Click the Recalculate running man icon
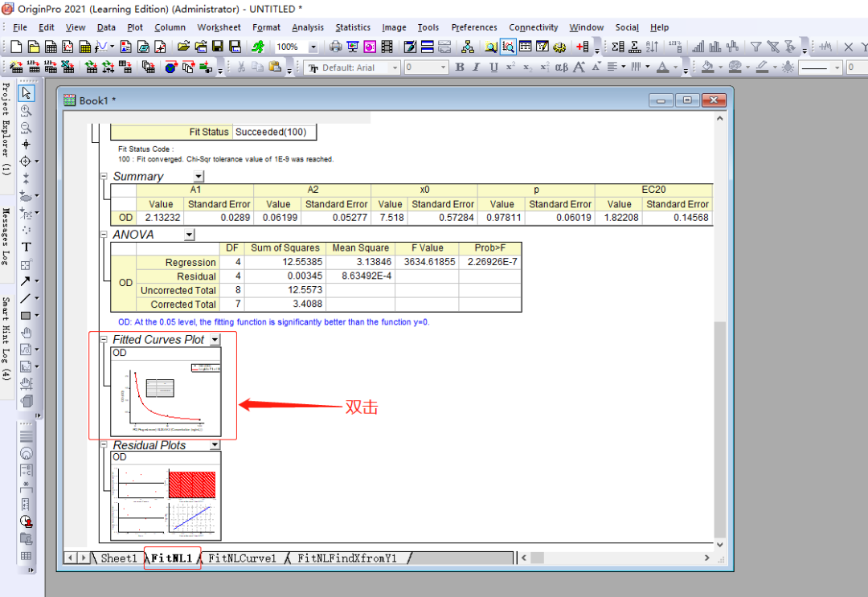Image resolution: width=868 pixels, height=597 pixels. (257, 47)
